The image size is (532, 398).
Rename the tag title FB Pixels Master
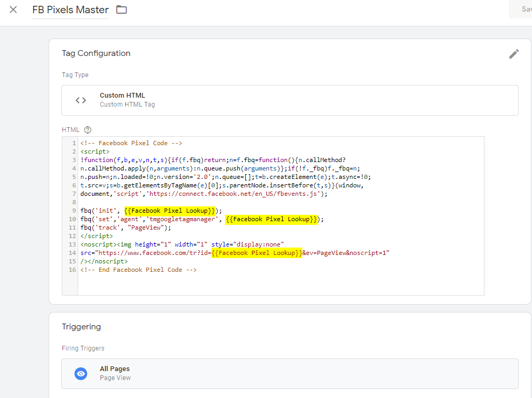[71, 10]
